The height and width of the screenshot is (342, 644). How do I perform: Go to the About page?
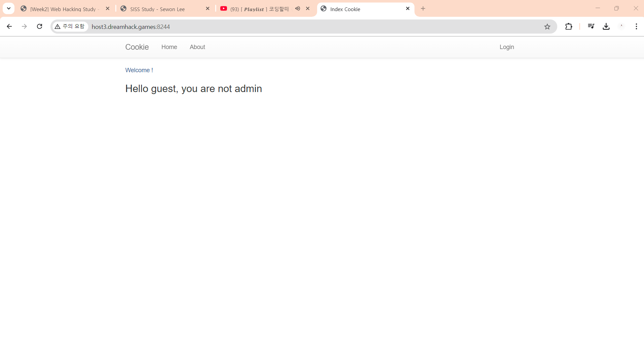[197, 47]
